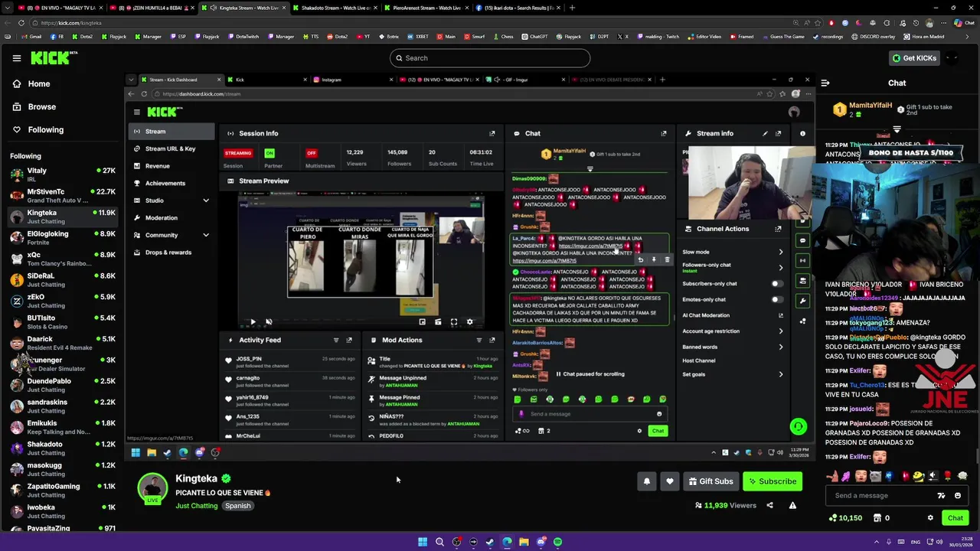Expand Followers-only chat option in Channel Actions
This screenshot has height=551, width=980.
pyautogui.click(x=780, y=267)
